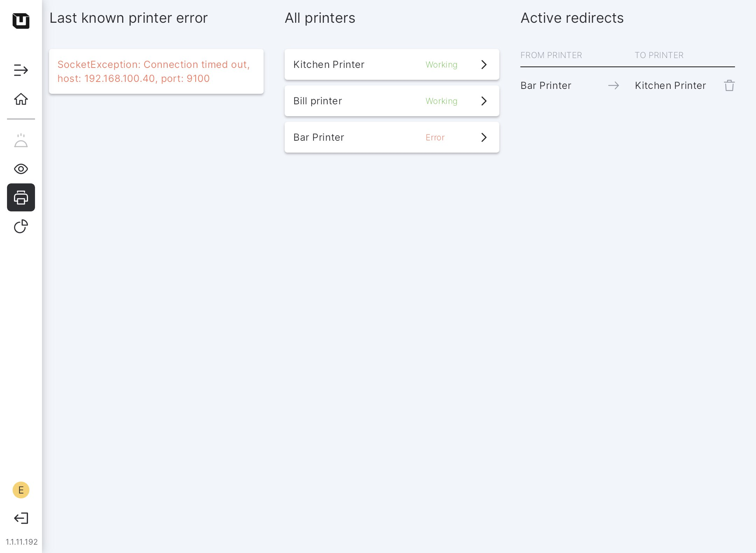Click the version number 1.1.11.192
The height and width of the screenshot is (553, 756).
[x=22, y=542]
